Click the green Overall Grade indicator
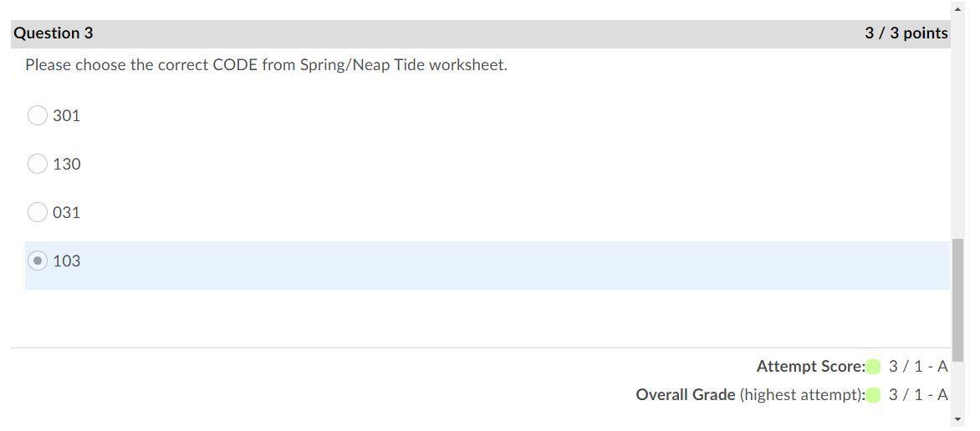This screenshot has width=980, height=431. coord(874,395)
